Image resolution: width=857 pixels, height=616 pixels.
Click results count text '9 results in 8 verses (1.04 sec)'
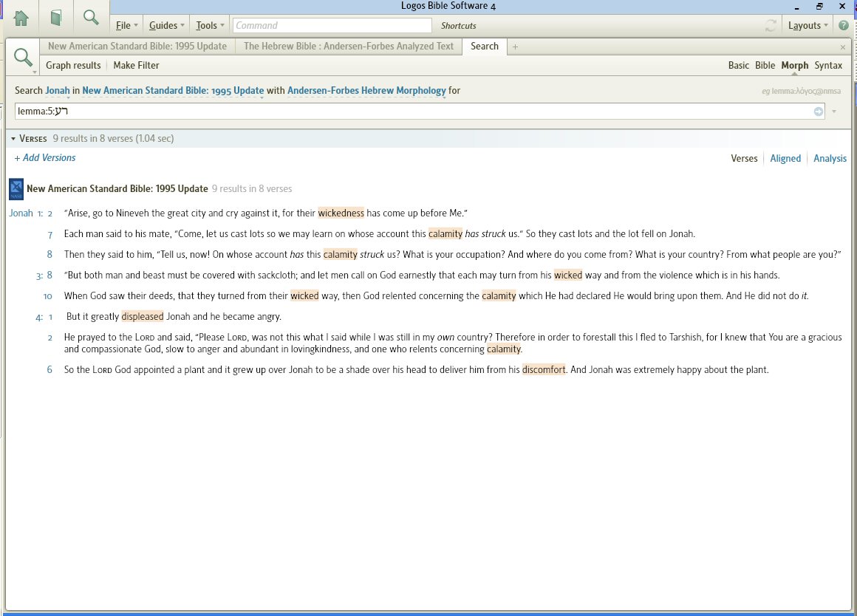(113, 139)
